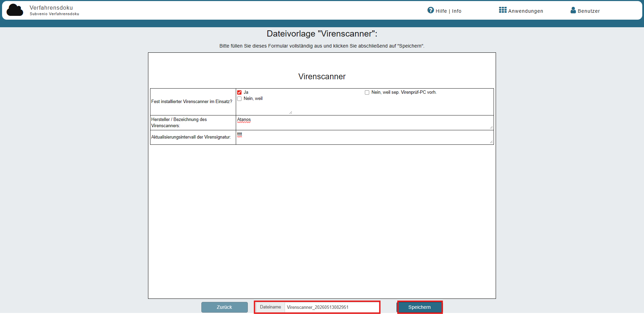Click the Dateiname input field
The height and width of the screenshot is (314, 644).
332,307
